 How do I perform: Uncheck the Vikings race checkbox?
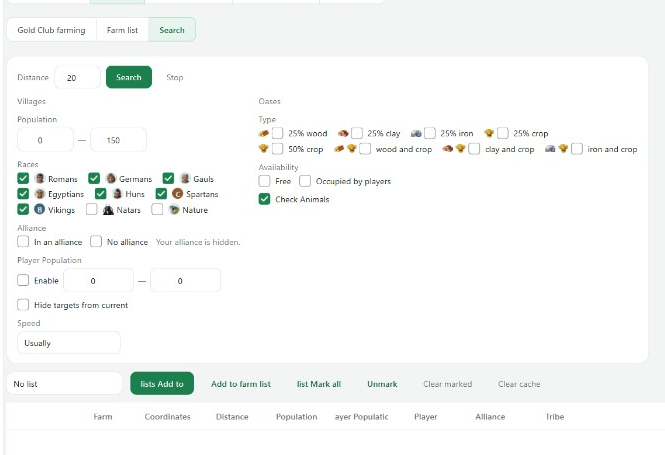pyautogui.click(x=23, y=209)
